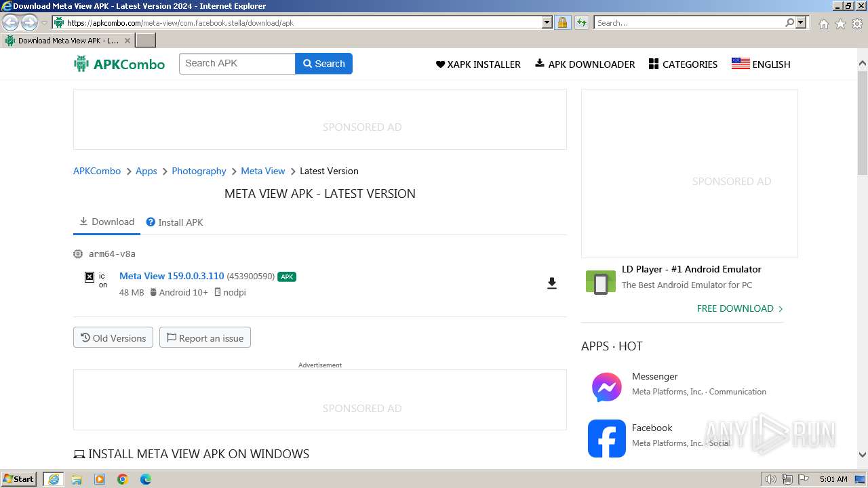868x488 pixels.
Task: Open the address bar dropdown arrow
Action: pos(547,22)
